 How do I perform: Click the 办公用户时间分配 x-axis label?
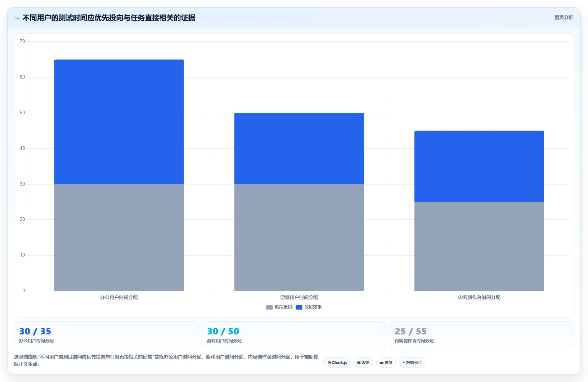point(119,297)
